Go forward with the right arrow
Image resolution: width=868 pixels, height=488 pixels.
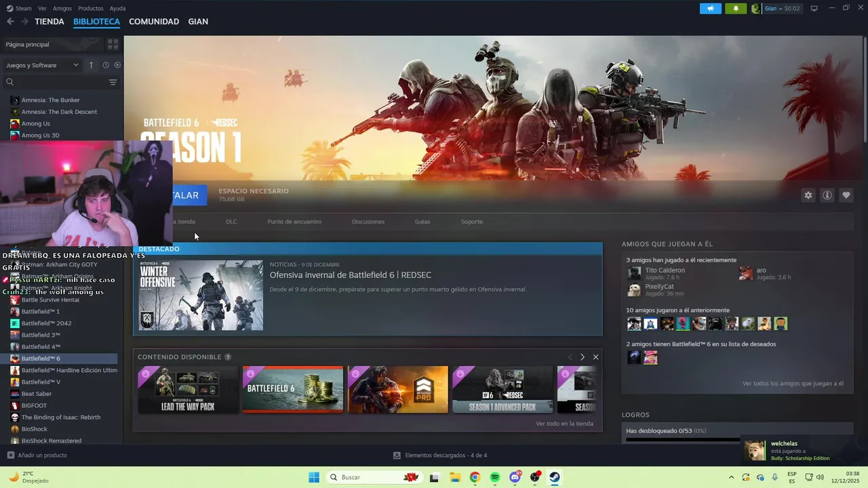click(x=24, y=22)
